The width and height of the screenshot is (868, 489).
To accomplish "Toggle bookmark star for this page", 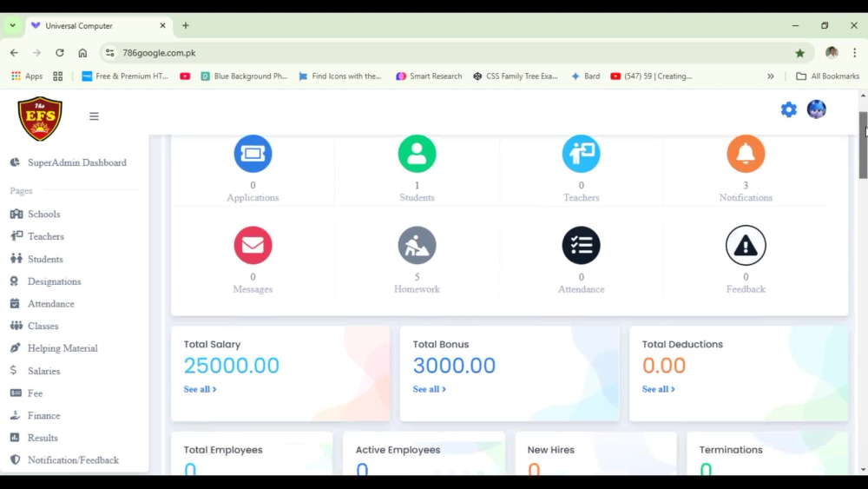I will tap(800, 53).
